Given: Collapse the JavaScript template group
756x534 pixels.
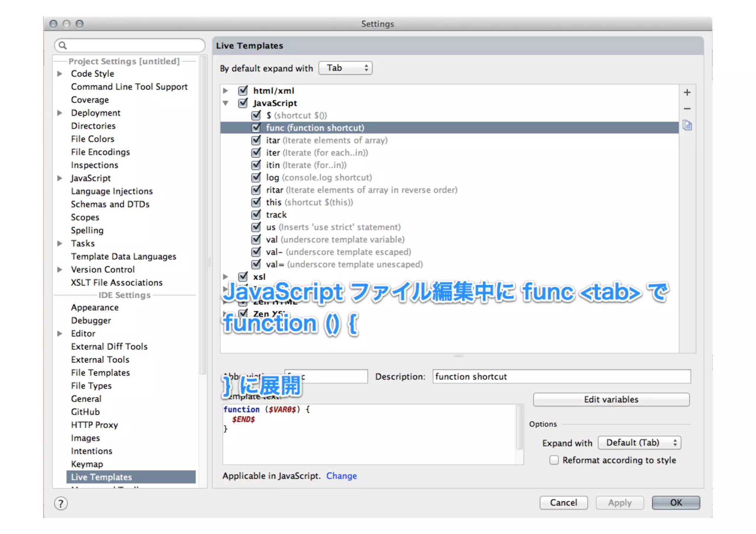Looking at the screenshot, I should coord(226,103).
